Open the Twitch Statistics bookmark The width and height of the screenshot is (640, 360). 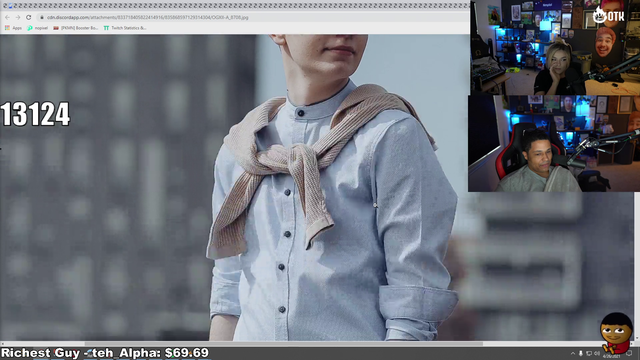click(x=124, y=28)
